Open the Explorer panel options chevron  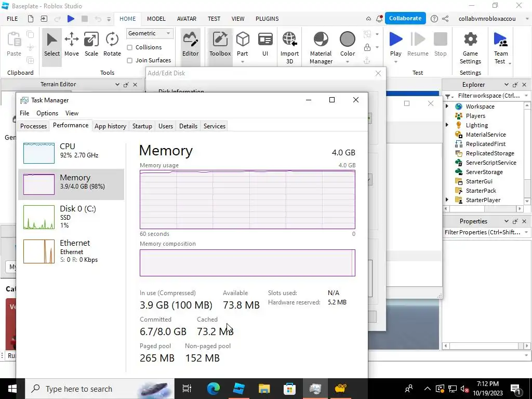tap(507, 85)
